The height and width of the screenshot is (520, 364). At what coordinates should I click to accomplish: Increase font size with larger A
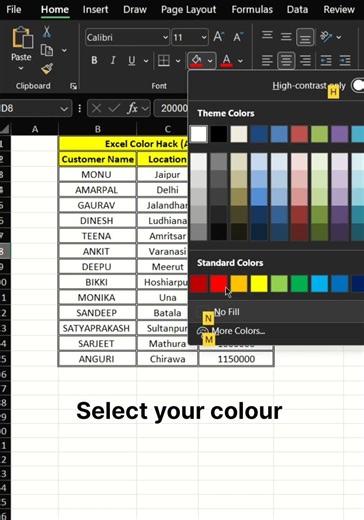pos(219,37)
